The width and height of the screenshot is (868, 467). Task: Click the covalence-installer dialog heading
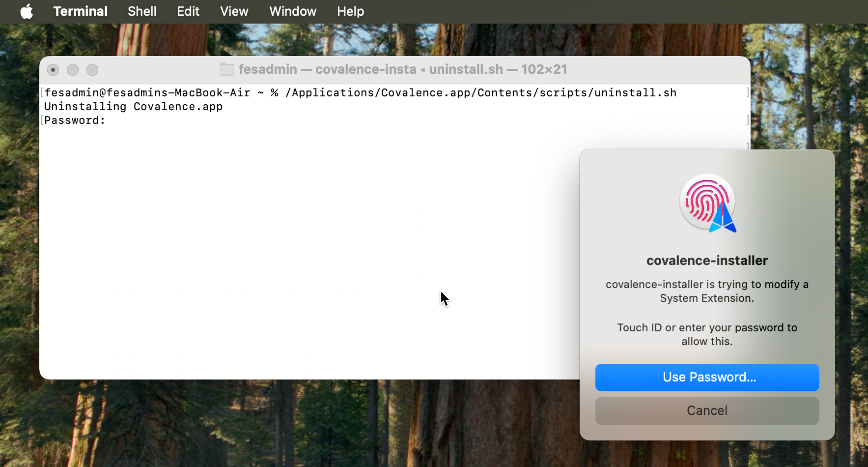click(707, 261)
